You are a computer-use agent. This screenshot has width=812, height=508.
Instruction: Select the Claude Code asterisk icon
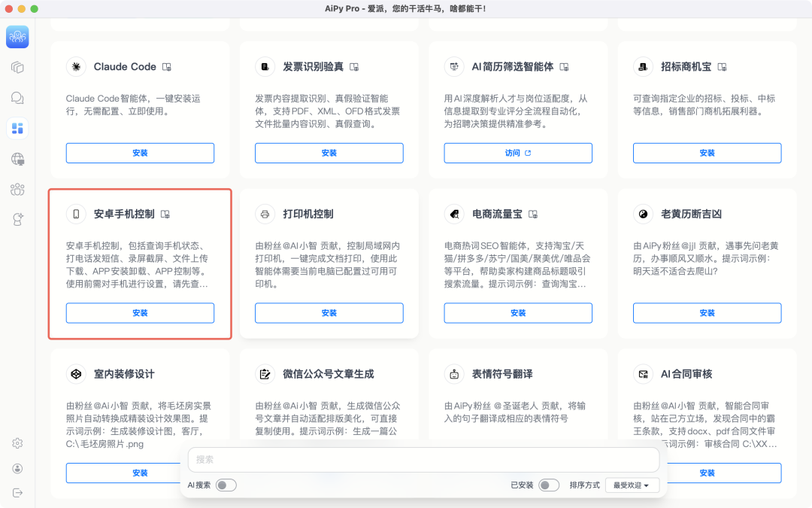(75, 67)
